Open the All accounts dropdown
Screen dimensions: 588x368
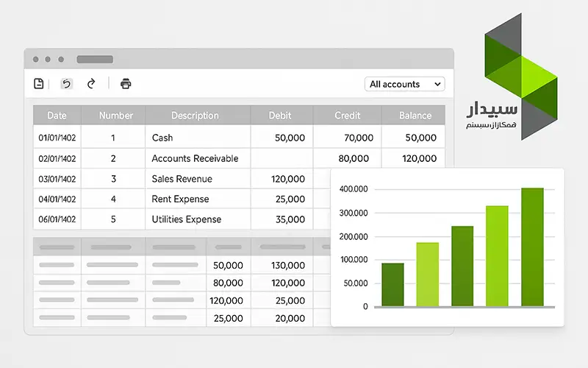(404, 84)
